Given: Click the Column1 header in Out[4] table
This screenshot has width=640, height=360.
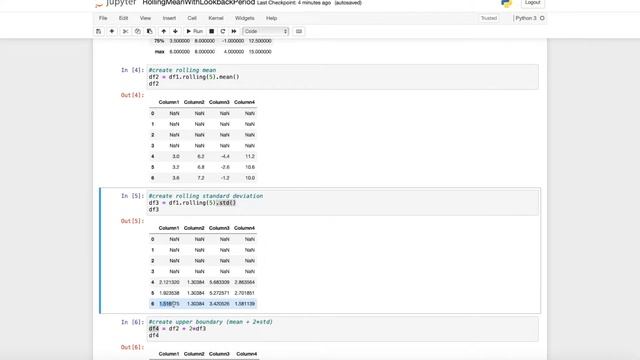Looking at the screenshot, I should click(x=169, y=102).
